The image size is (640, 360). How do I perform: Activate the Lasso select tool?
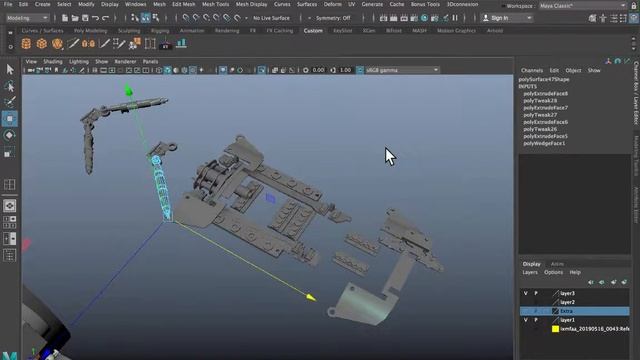coord(10,86)
